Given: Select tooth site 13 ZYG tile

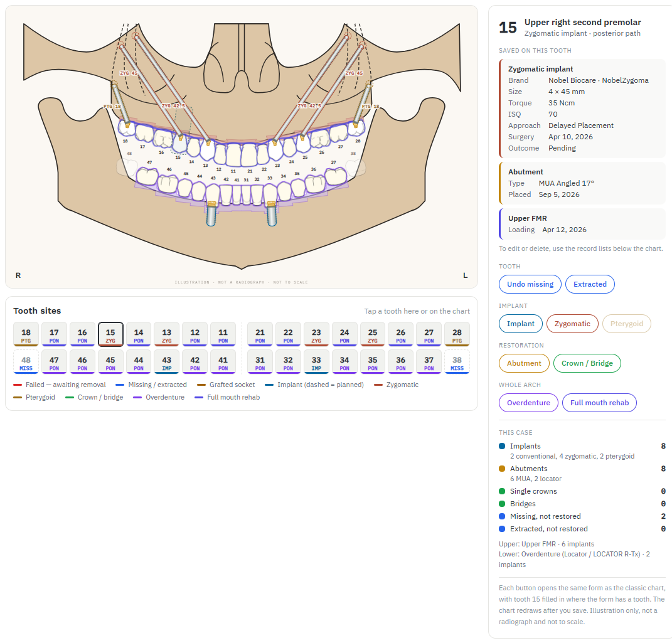Looking at the screenshot, I should (167, 334).
